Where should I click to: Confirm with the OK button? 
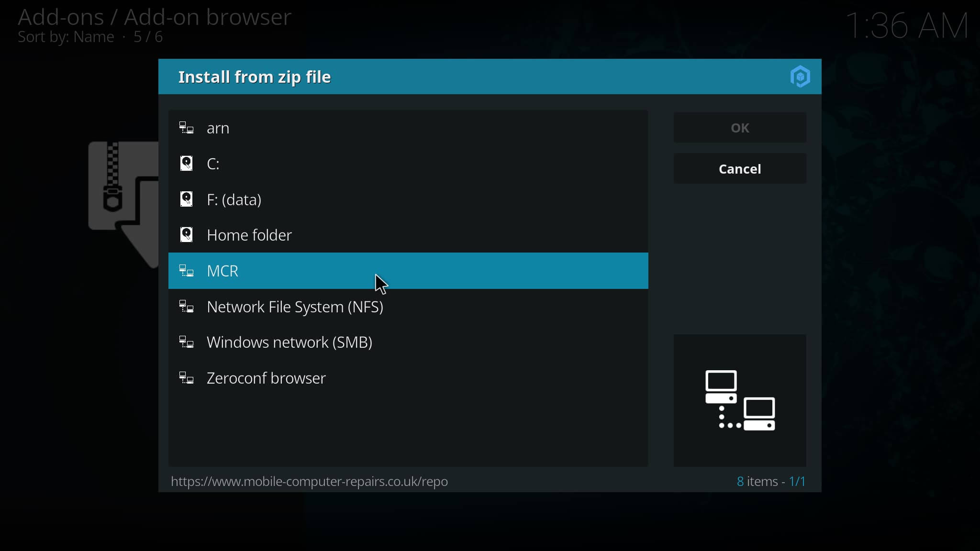(x=740, y=128)
